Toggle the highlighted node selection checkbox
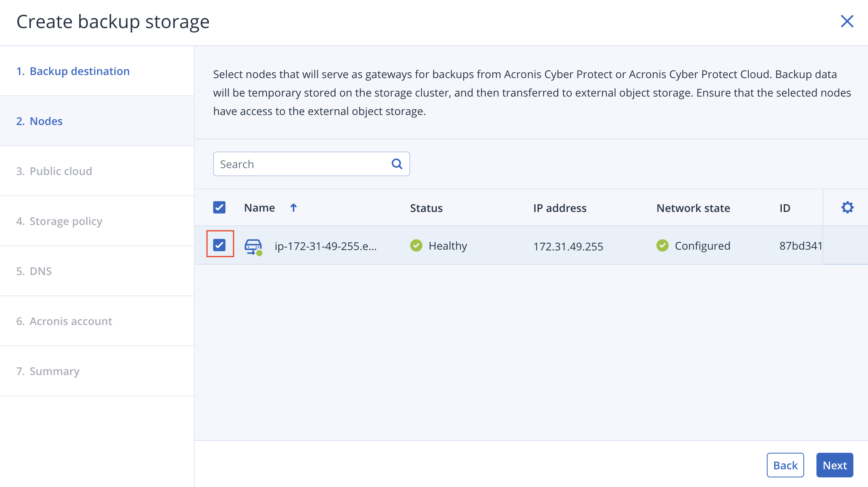 [x=220, y=245]
